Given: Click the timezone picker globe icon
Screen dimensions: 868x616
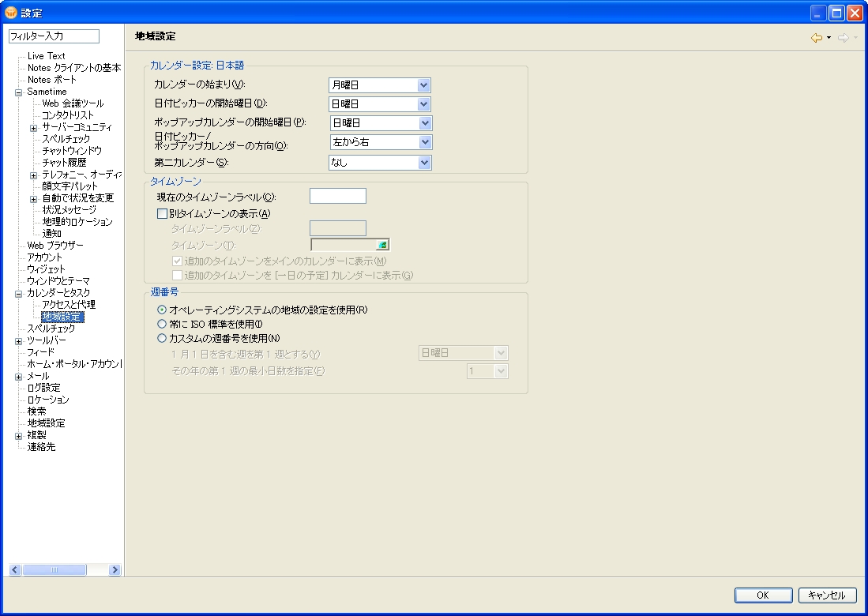Looking at the screenshot, I should (382, 246).
